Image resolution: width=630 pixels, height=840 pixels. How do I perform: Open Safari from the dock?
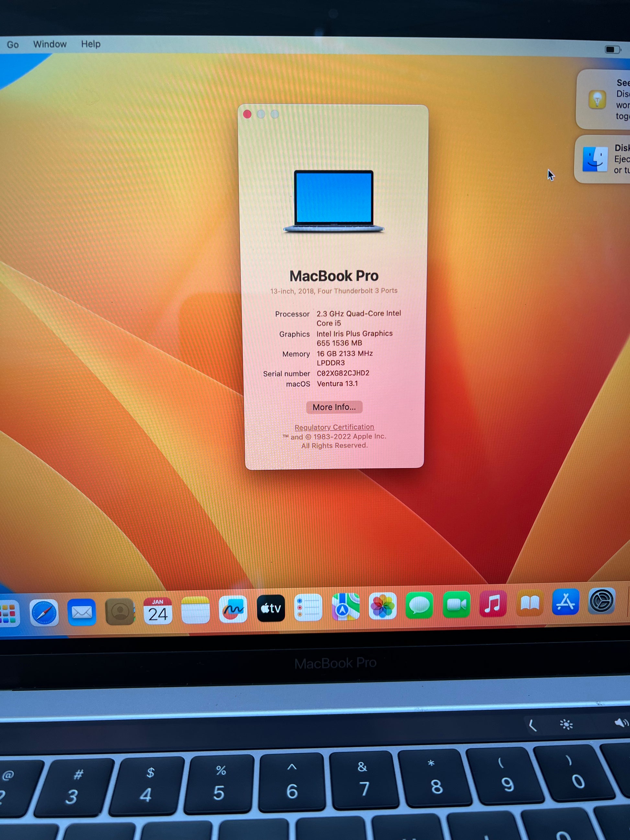click(x=44, y=612)
